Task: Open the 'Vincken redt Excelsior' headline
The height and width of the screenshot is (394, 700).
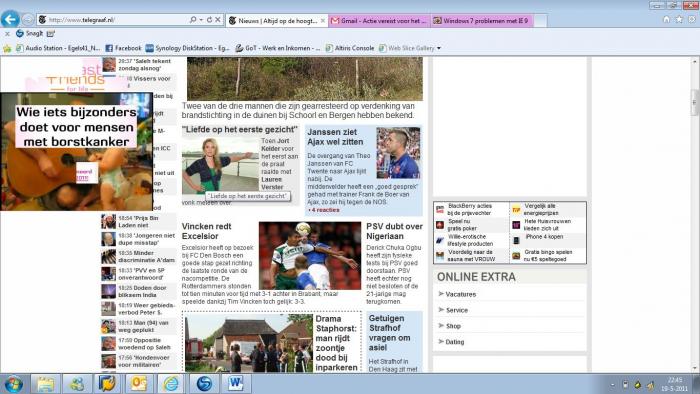Action: click(x=206, y=231)
